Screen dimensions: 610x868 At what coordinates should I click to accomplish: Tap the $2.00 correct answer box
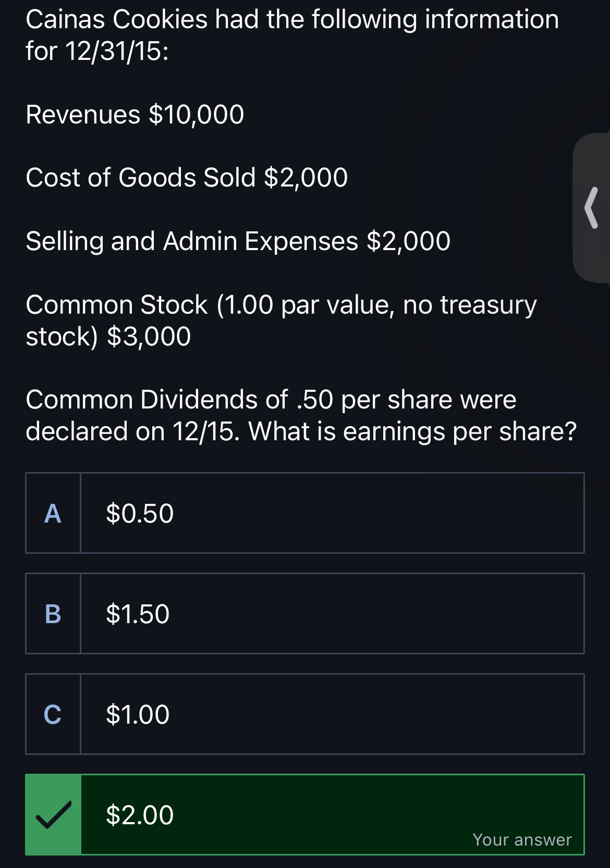(x=305, y=815)
